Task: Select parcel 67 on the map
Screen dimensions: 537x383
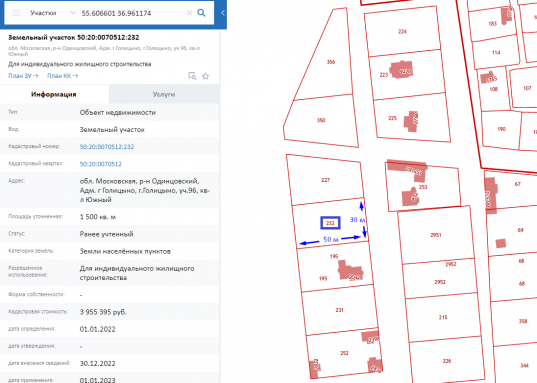Action: click(x=517, y=184)
